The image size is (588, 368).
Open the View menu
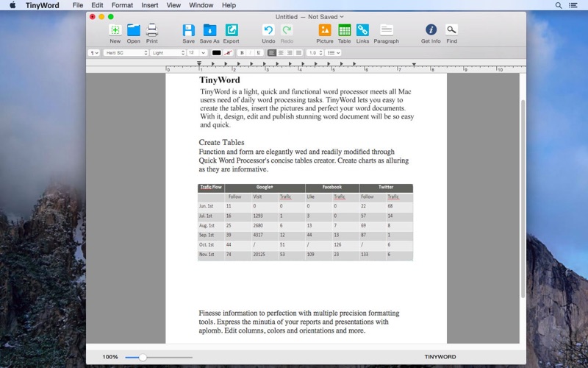click(173, 5)
